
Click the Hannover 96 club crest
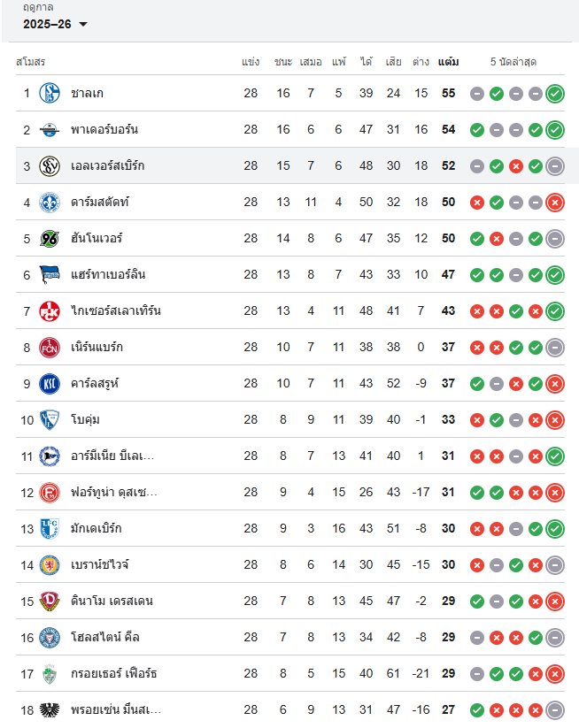pyautogui.click(x=49, y=238)
